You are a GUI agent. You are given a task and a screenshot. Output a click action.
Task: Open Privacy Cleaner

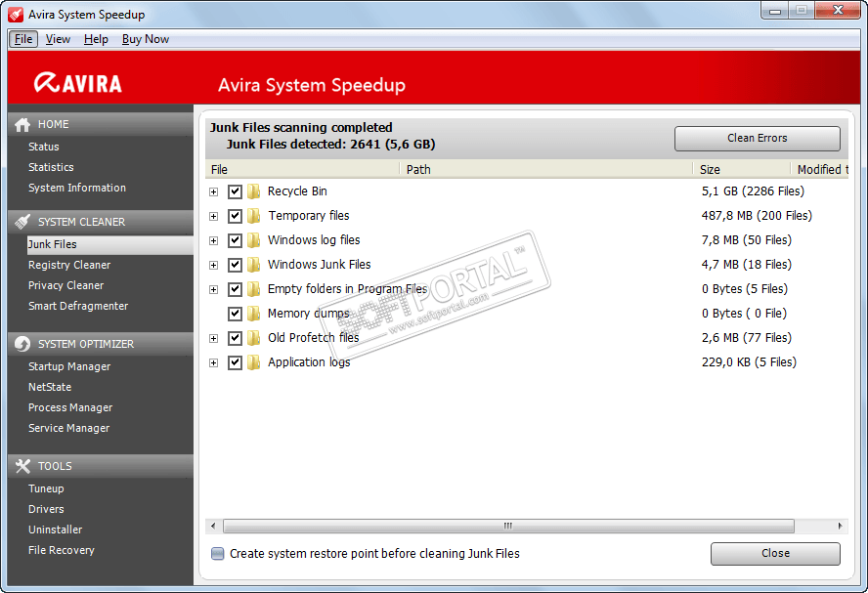pyautogui.click(x=65, y=285)
